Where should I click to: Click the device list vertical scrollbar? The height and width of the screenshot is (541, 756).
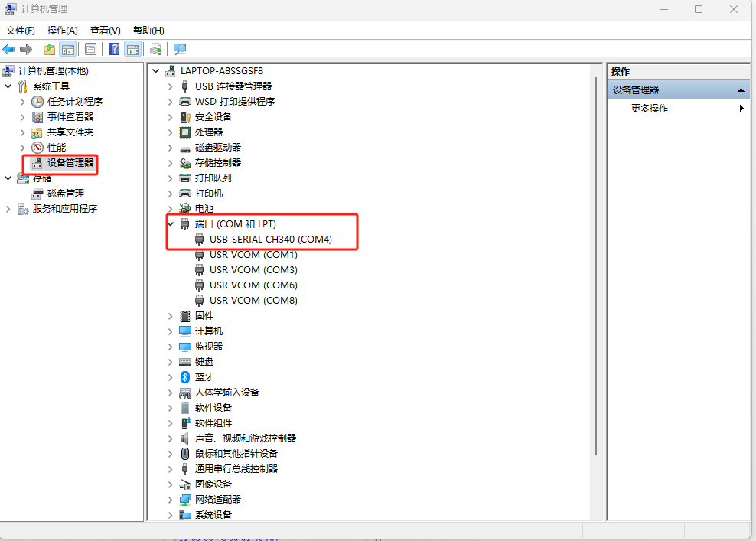pyautogui.click(x=596, y=266)
